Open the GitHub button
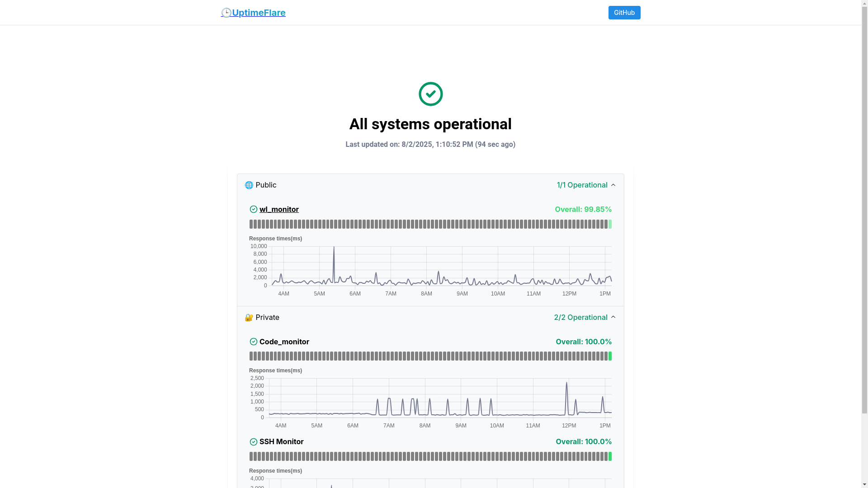868x488 pixels. click(x=624, y=13)
